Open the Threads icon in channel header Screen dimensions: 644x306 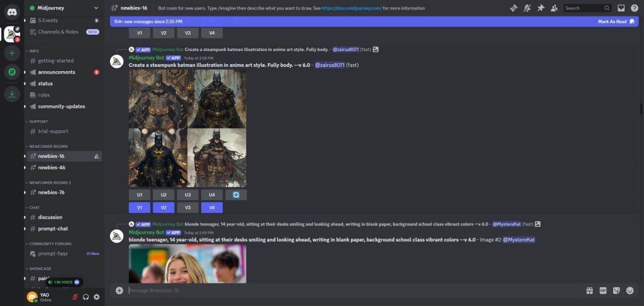(x=513, y=8)
